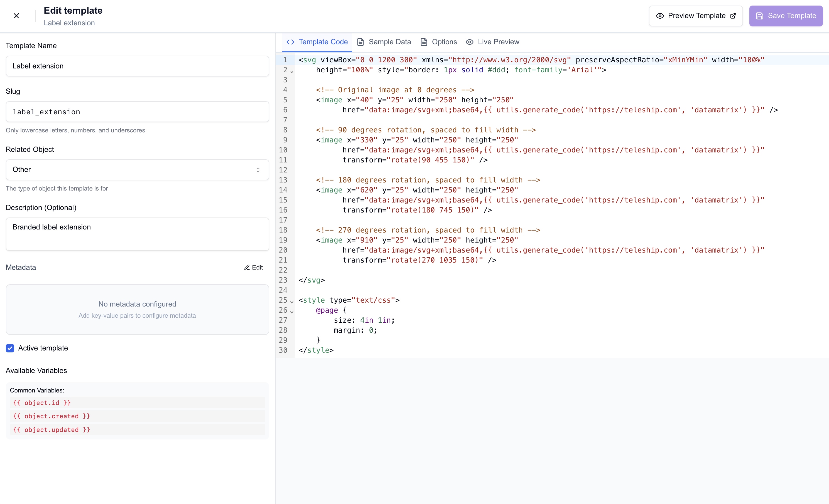
Task: Click the code brackets Template Code icon
Action: click(290, 42)
